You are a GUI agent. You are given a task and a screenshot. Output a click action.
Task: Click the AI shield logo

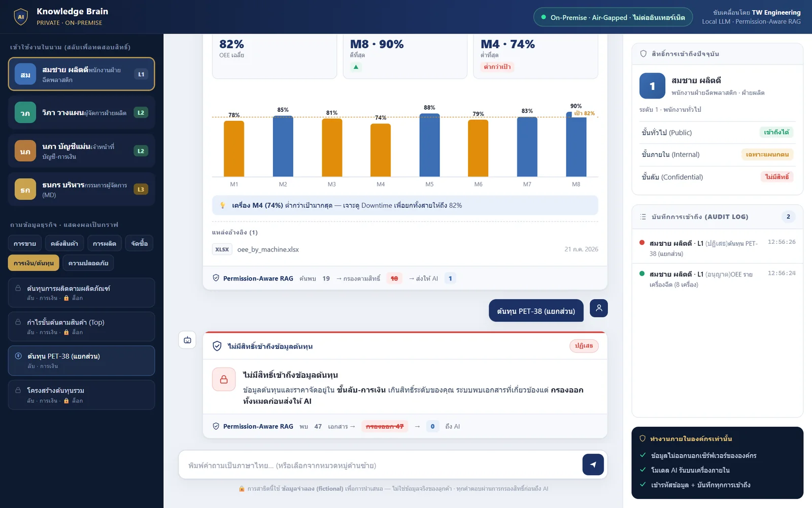21,17
